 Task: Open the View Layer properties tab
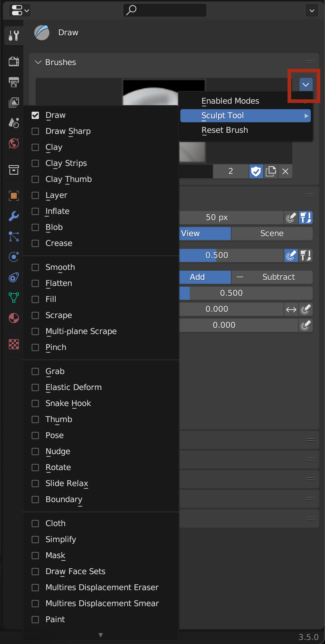point(14,102)
